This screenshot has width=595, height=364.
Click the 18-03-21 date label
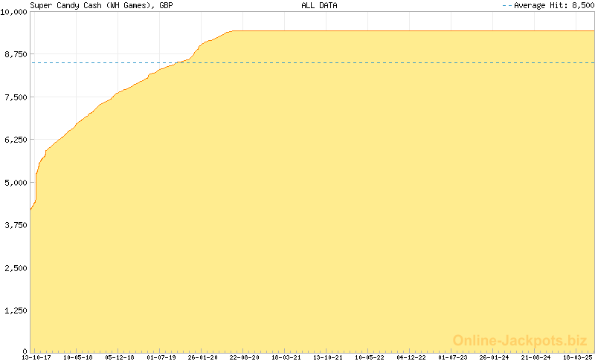click(286, 357)
